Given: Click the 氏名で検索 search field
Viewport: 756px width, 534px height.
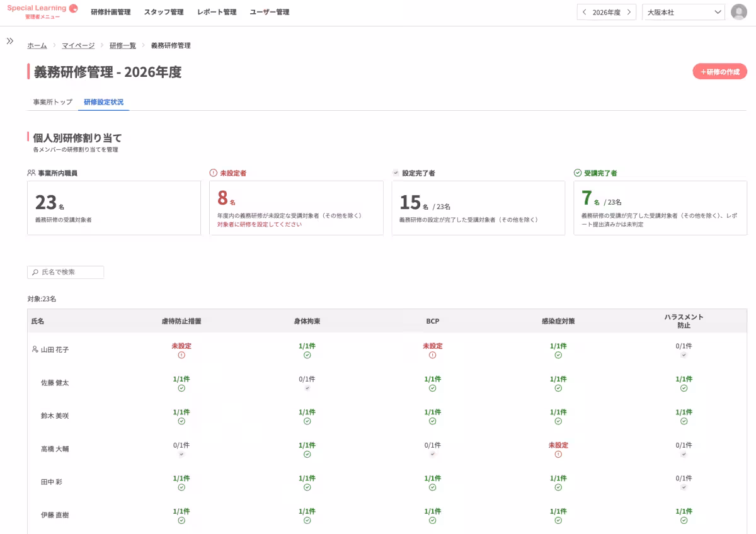Looking at the screenshot, I should point(66,272).
